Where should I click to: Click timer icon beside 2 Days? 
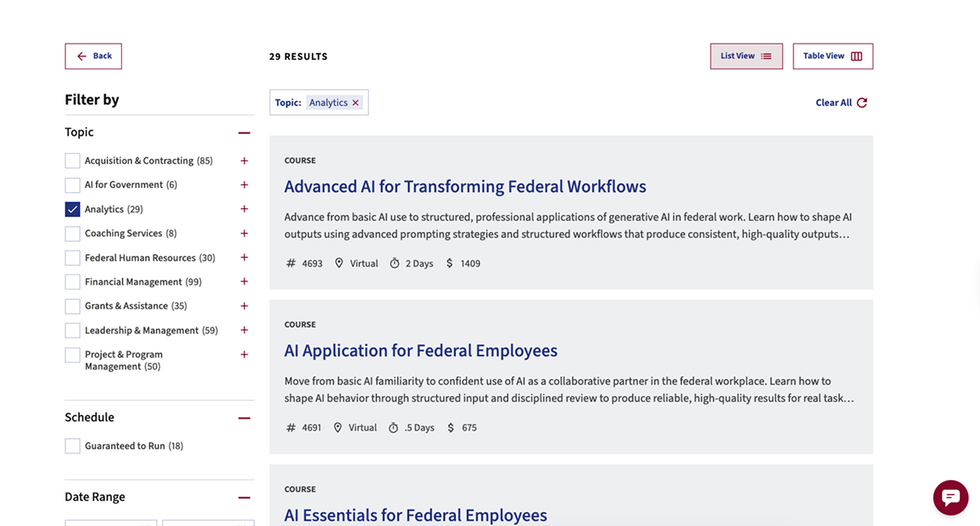pos(395,264)
